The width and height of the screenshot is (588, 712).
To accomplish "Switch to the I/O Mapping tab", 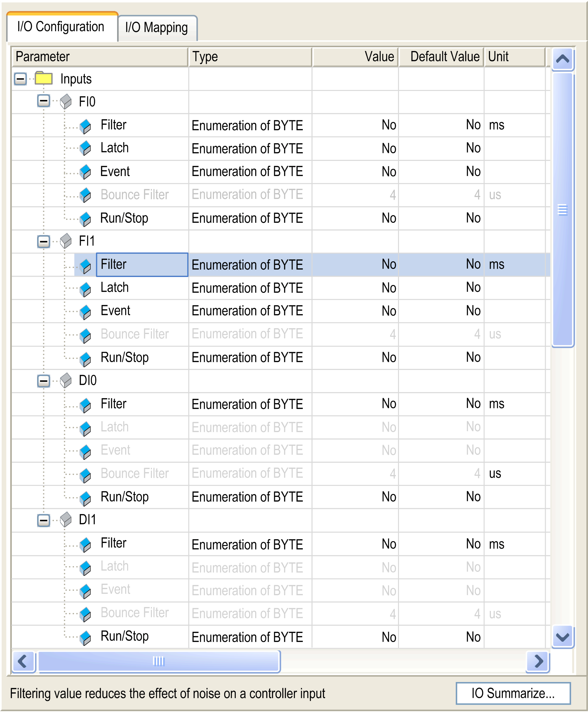I will 156,28.
